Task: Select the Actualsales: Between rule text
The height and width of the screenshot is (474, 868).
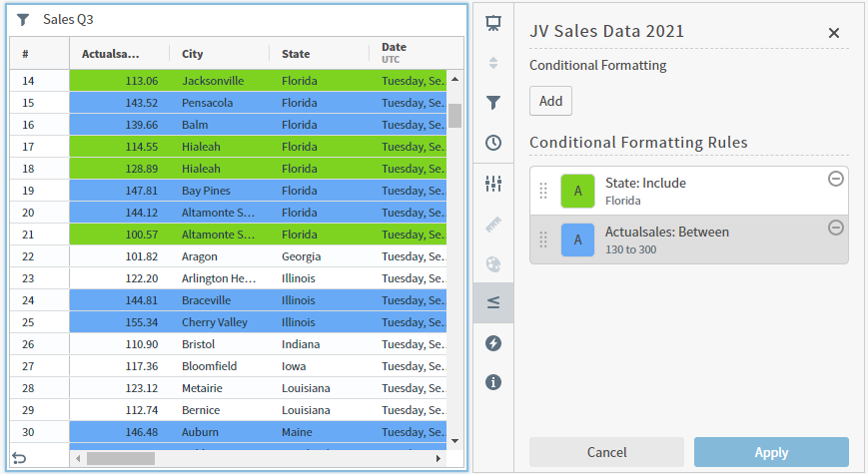Action: (x=666, y=232)
